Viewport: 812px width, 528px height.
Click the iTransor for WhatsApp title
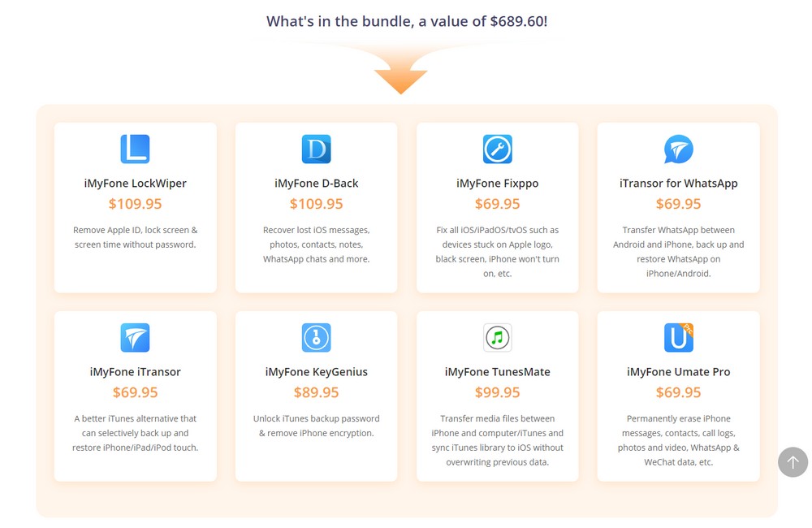(x=678, y=184)
